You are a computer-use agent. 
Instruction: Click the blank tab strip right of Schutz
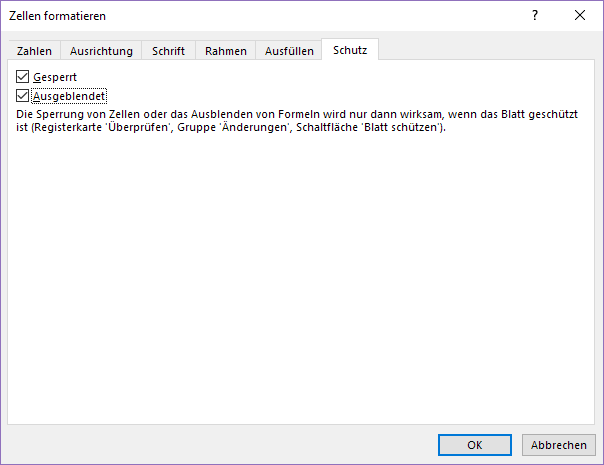480,51
